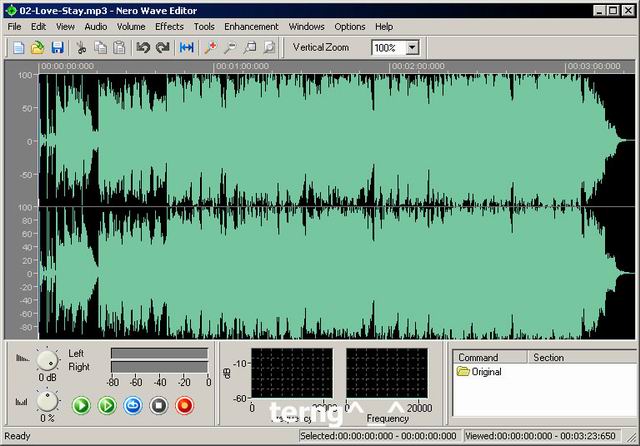Click 00:03:00:000 marker on time ruler

[594, 66]
